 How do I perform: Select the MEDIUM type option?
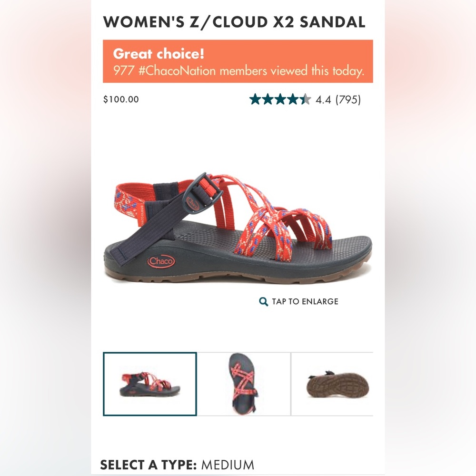pyautogui.click(x=228, y=465)
